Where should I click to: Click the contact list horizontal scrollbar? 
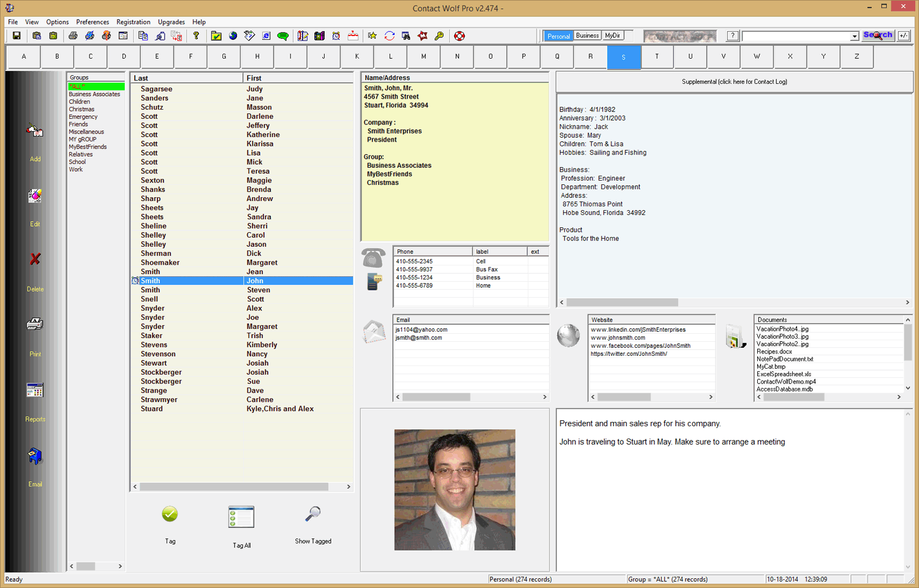(x=242, y=487)
